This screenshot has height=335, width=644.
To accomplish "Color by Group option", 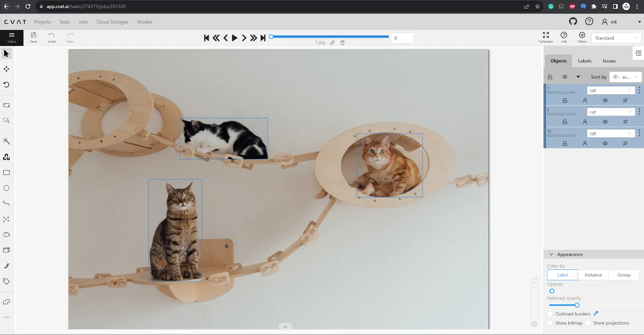I will pos(624,275).
